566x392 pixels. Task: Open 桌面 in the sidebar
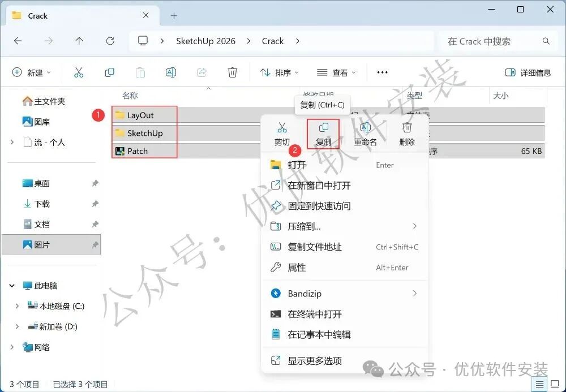point(36,183)
